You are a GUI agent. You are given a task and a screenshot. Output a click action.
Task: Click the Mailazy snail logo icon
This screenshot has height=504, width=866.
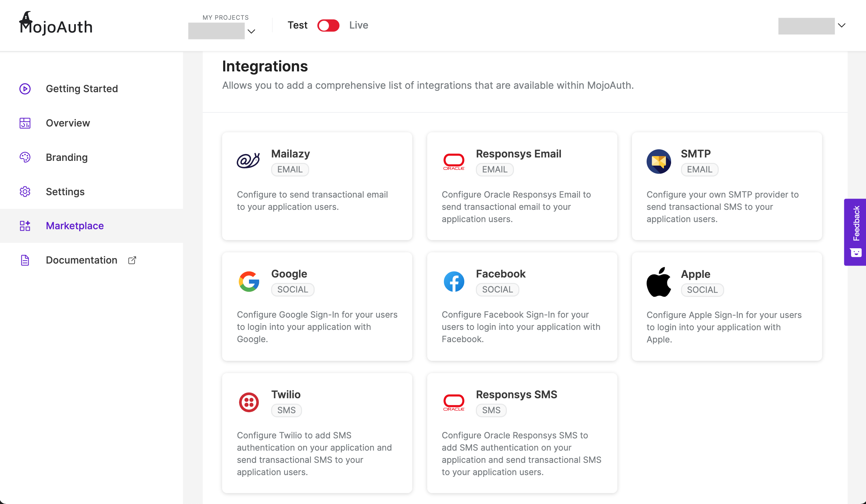248,161
